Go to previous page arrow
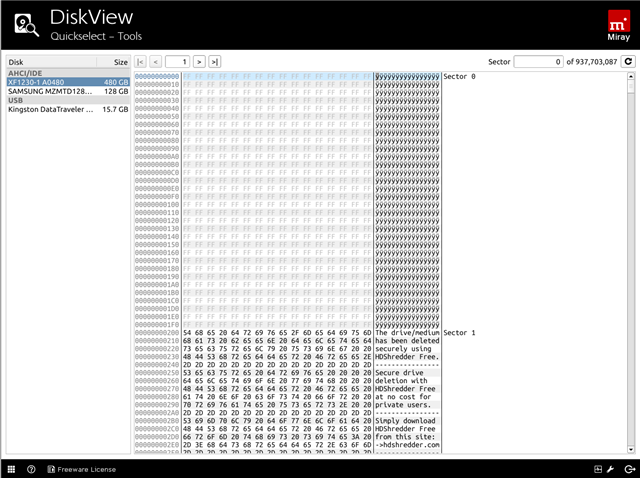This screenshot has width=640, height=478. (x=155, y=62)
